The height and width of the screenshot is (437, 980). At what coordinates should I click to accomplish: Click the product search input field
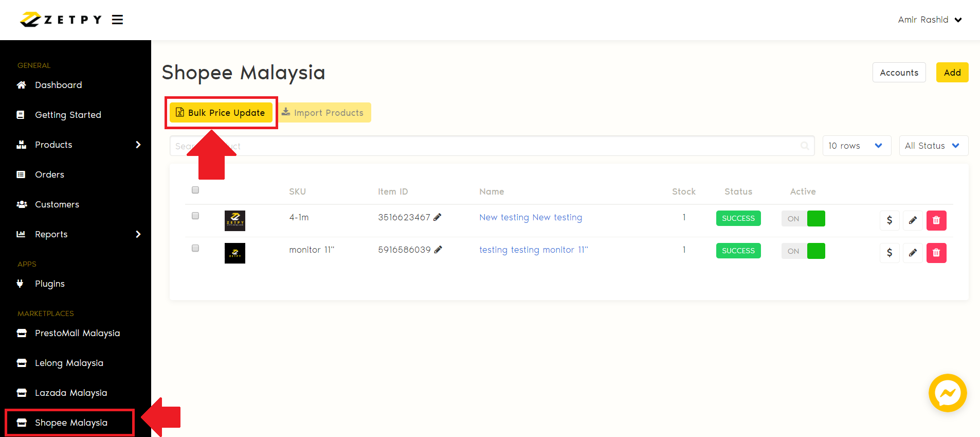click(488, 146)
